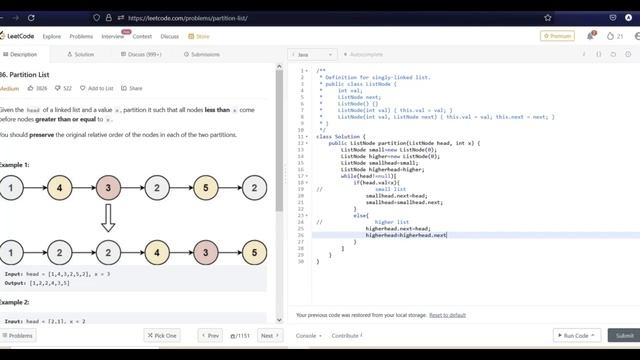View the streak flame counter
This screenshot has width=640, height=360.
pyautogui.click(x=615, y=36)
